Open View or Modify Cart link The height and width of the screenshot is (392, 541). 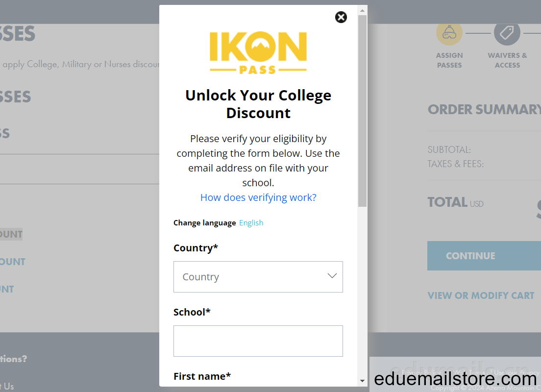click(481, 296)
